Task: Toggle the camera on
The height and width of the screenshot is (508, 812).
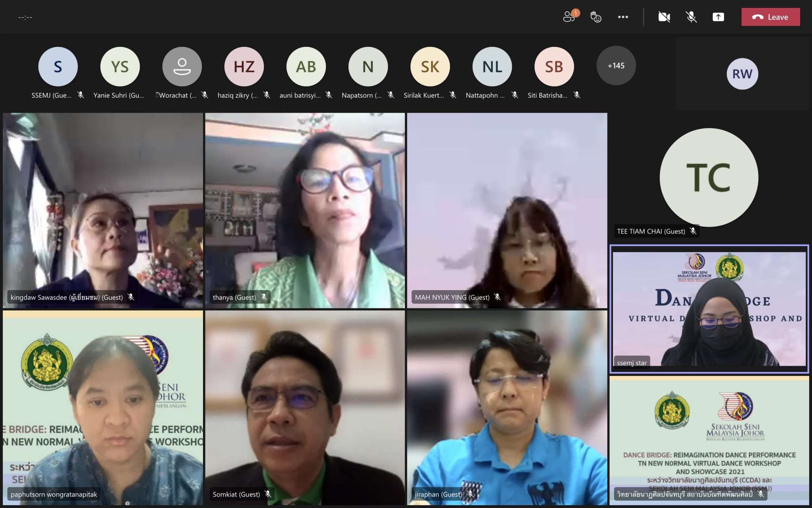Action: coord(664,17)
